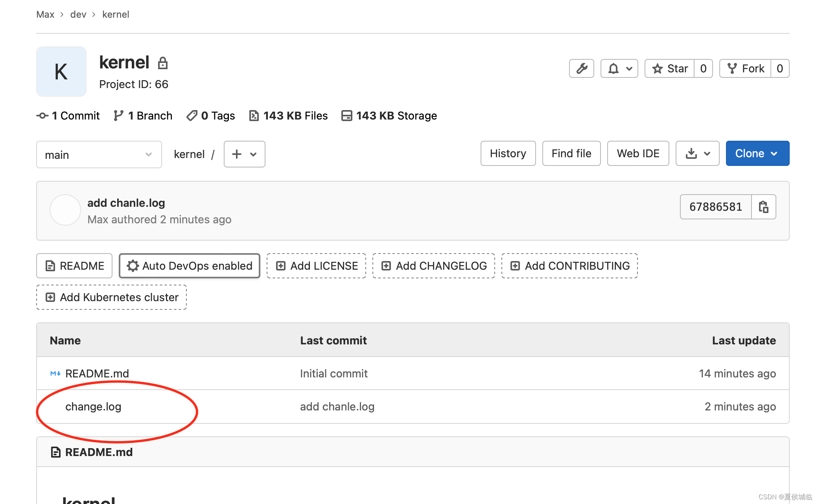Open the README button

coord(74,266)
